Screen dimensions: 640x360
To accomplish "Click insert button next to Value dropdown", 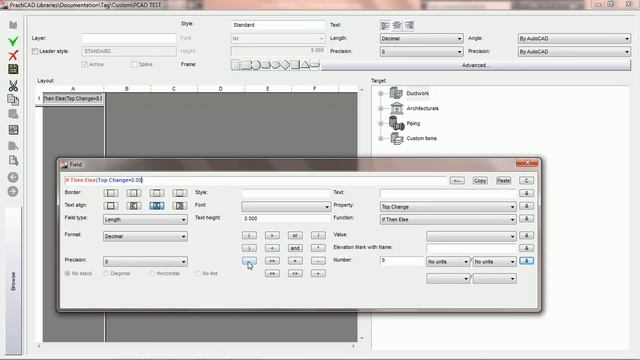I will (x=527, y=236).
